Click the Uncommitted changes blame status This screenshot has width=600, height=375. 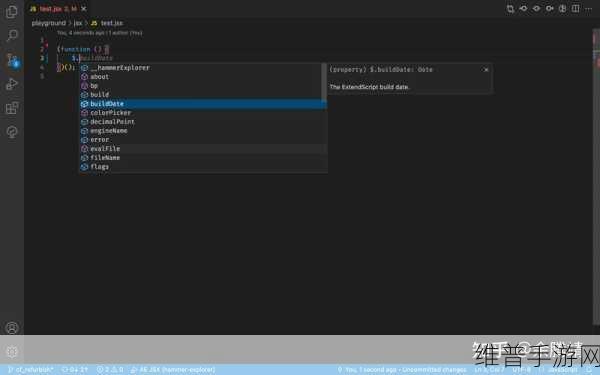(x=403, y=370)
